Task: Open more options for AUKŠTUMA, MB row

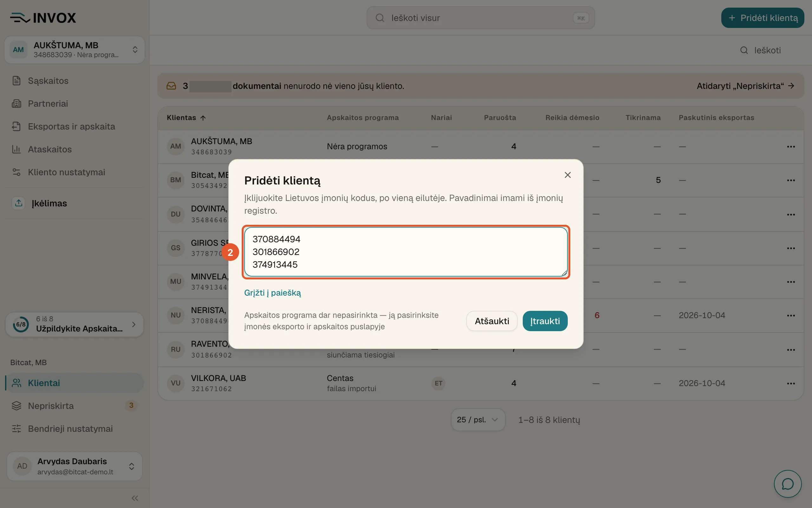Action: tap(791, 146)
